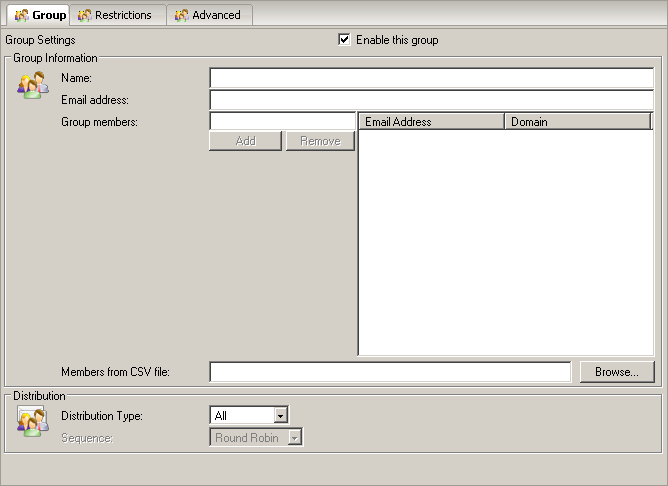668x486 pixels.
Task: Open the Advanced tab
Action: pyautogui.click(x=216, y=15)
